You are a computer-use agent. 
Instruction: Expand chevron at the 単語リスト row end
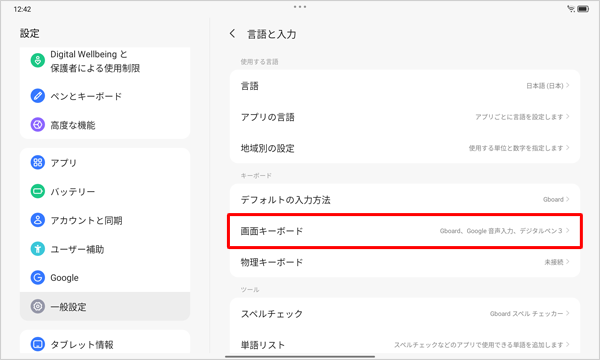tap(568, 344)
